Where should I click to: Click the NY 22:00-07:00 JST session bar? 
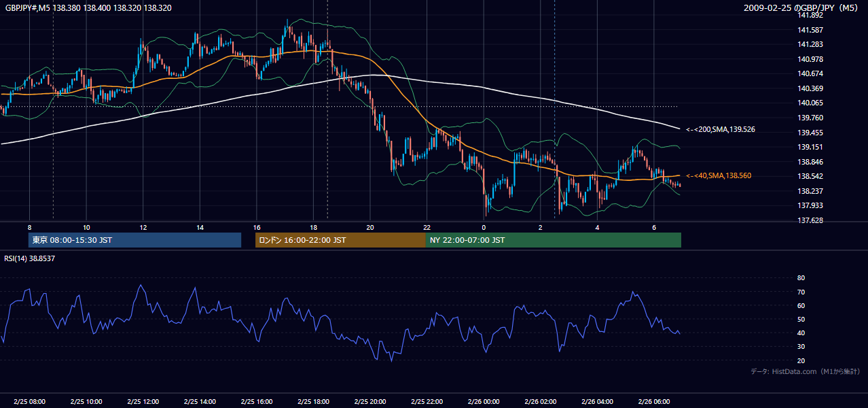pyautogui.click(x=554, y=240)
